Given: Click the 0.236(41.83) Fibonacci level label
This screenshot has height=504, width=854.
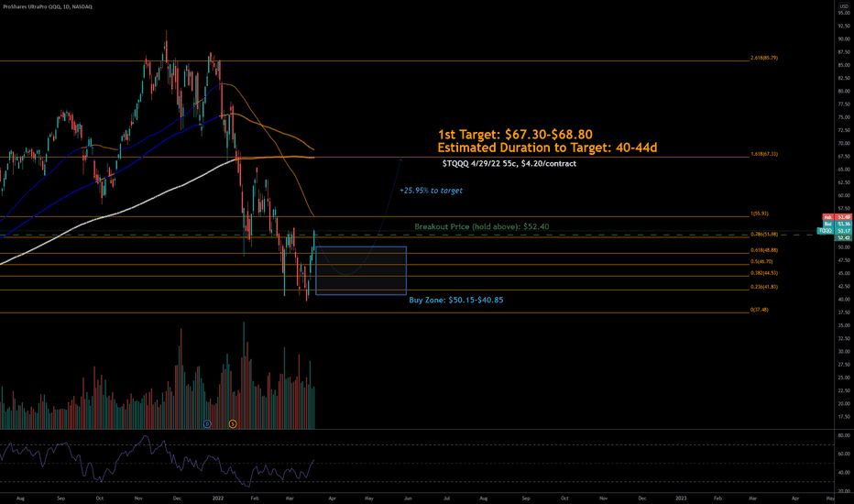Looking at the screenshot, I should 764,287.
